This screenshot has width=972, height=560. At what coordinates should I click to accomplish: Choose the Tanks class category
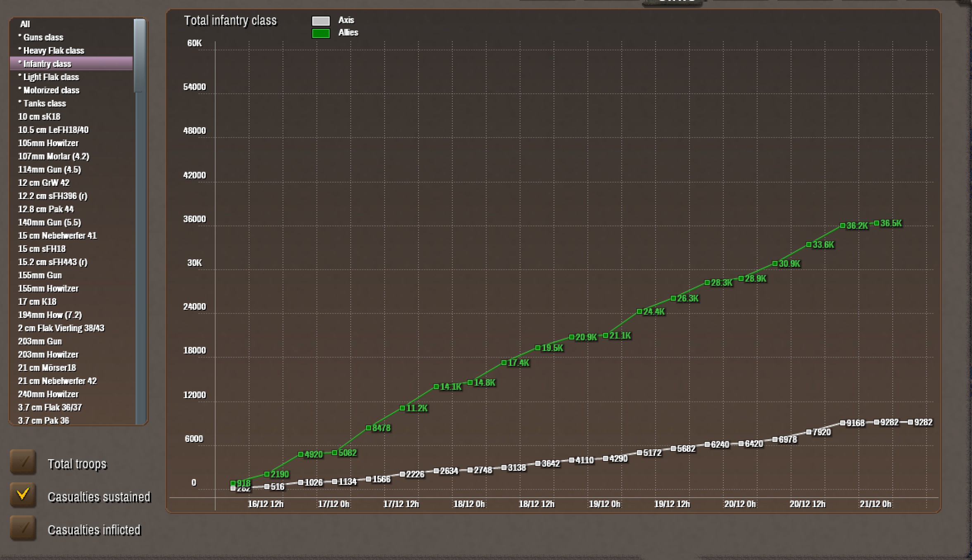click(45, 103)
